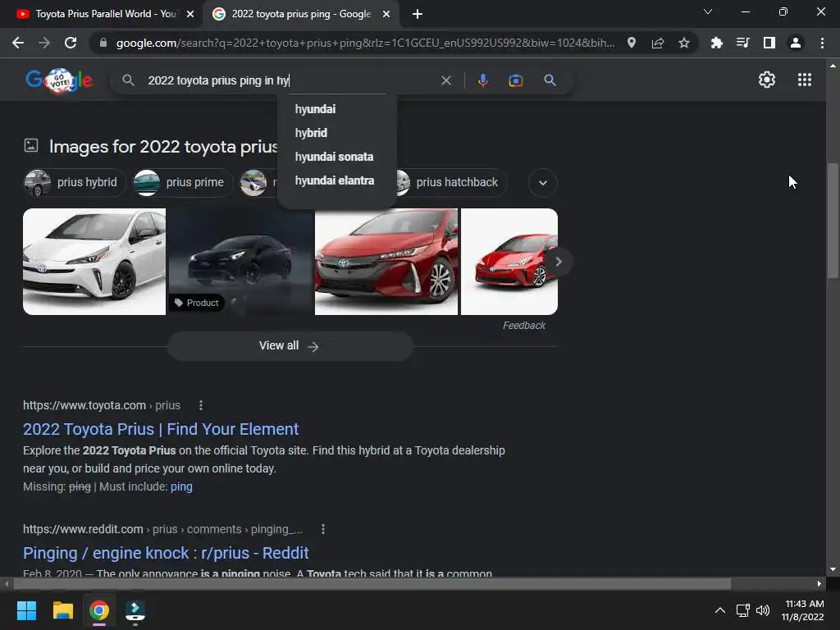Click the Google Go Vote logo
840x630 pixels.
(59, 80)
